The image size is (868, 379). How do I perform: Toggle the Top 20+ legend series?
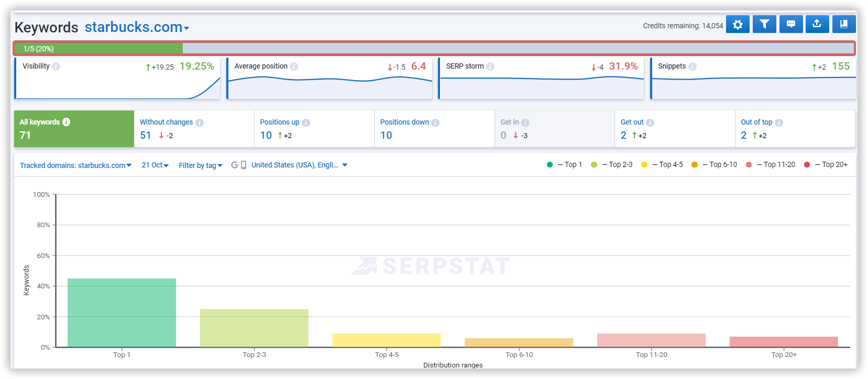coord(826,164)
